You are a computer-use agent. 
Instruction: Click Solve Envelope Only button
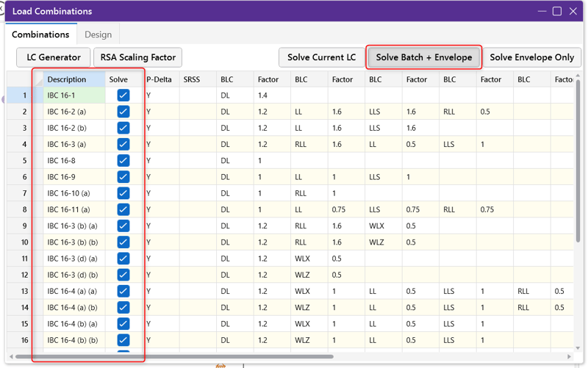click(531, 57)
